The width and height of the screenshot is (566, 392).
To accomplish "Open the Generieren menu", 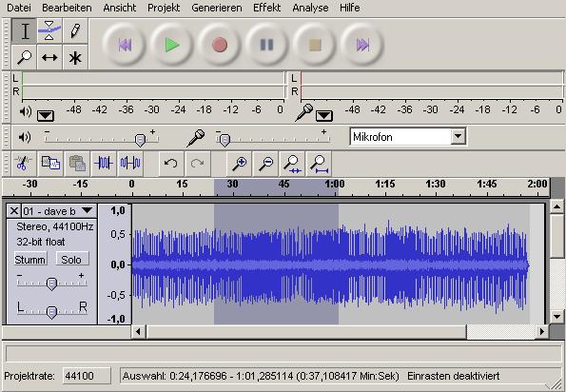I will pos(217,8).
